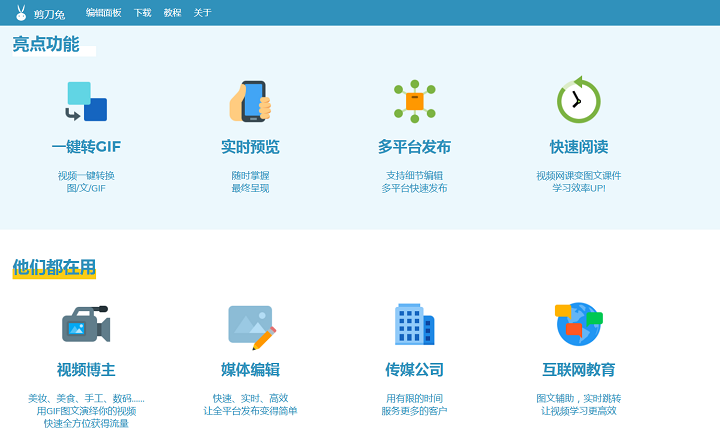The image size is (720, 432).
Task: Click the 快速阅读 green clock icon
Action: tap(578, 101)
